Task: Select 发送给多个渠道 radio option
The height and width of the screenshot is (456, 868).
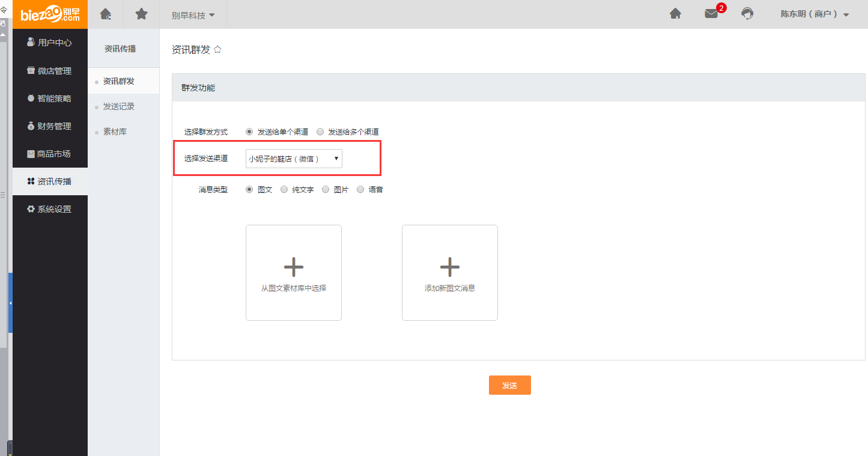Action: click(x=320, y=132)
